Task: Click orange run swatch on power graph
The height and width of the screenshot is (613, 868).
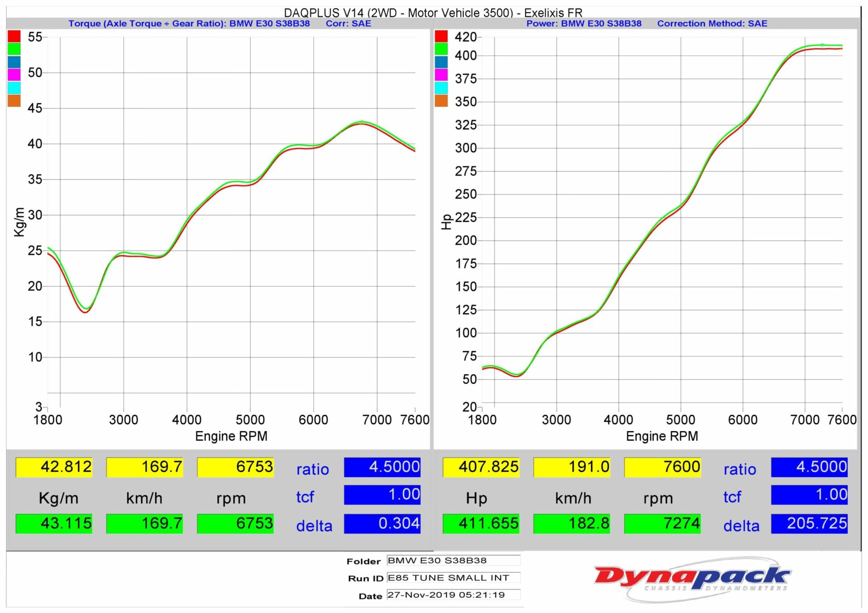Action: point(441,101)
